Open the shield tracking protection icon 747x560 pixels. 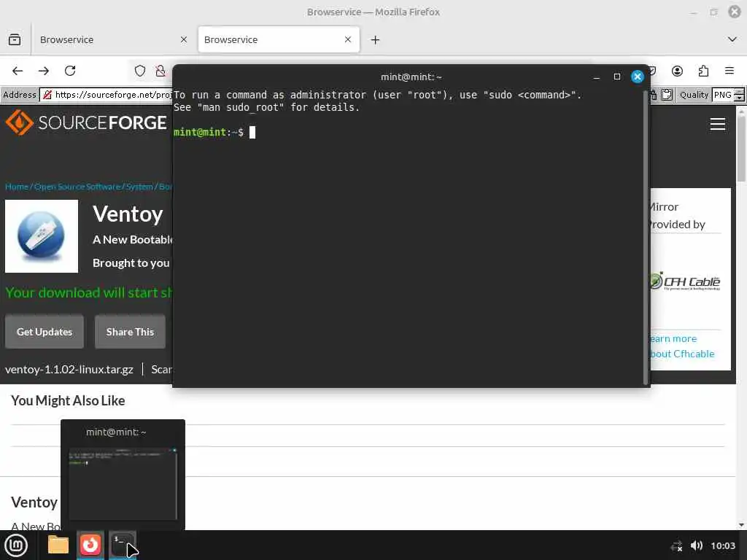(x=139, y=71)
